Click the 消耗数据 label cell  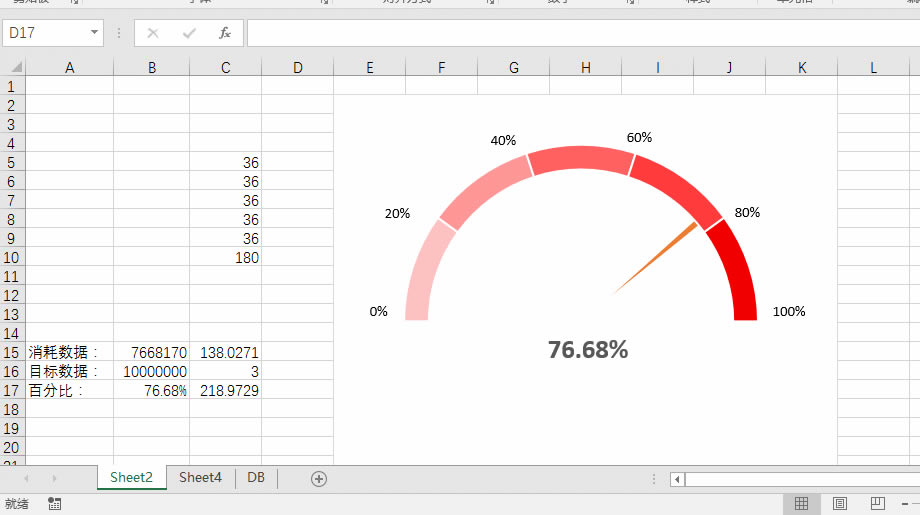(x=70, y=353)
